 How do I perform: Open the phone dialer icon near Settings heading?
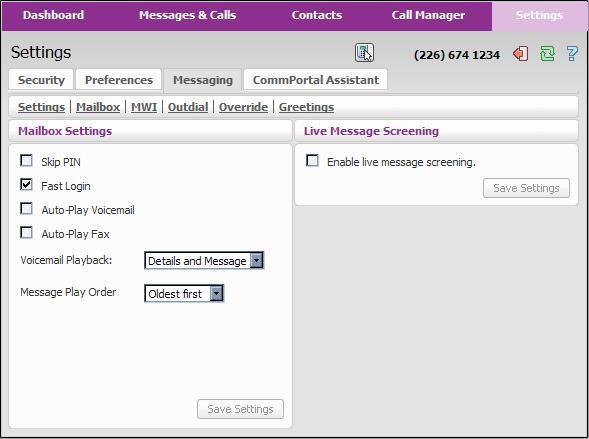[364, 53]
